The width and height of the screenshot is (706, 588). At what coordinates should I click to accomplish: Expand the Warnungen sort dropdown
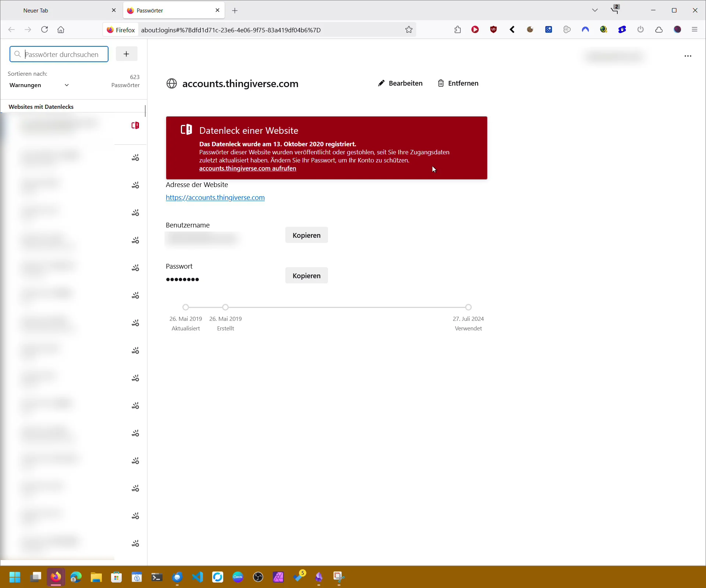39,85
